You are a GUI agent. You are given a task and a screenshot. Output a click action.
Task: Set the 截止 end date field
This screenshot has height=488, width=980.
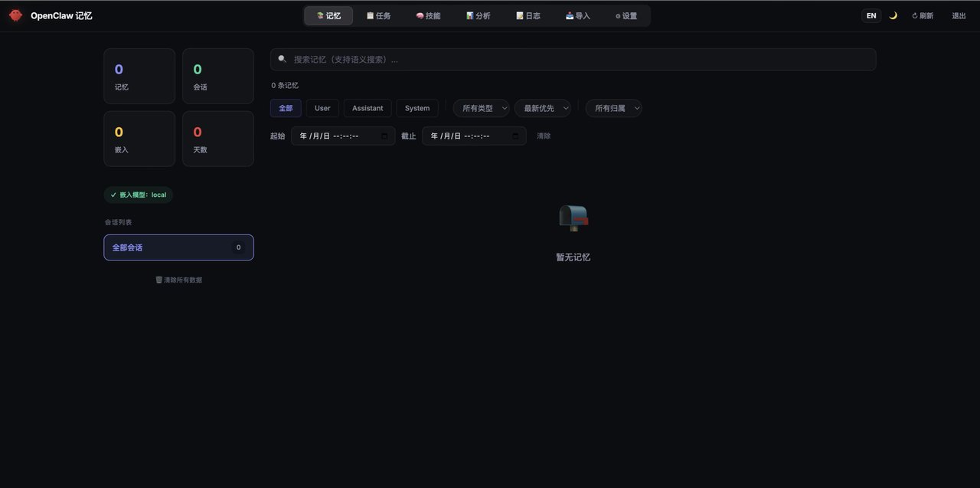(x=474, y=136)
